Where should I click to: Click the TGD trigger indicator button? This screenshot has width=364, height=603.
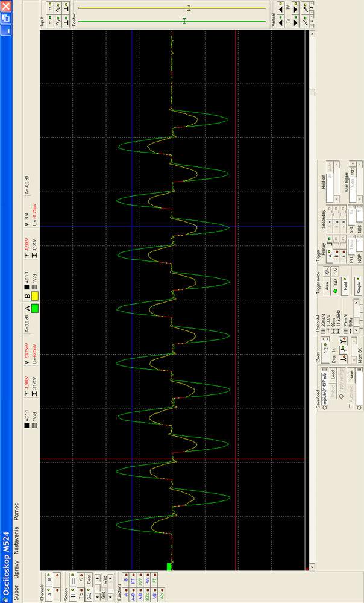(335, 286)
